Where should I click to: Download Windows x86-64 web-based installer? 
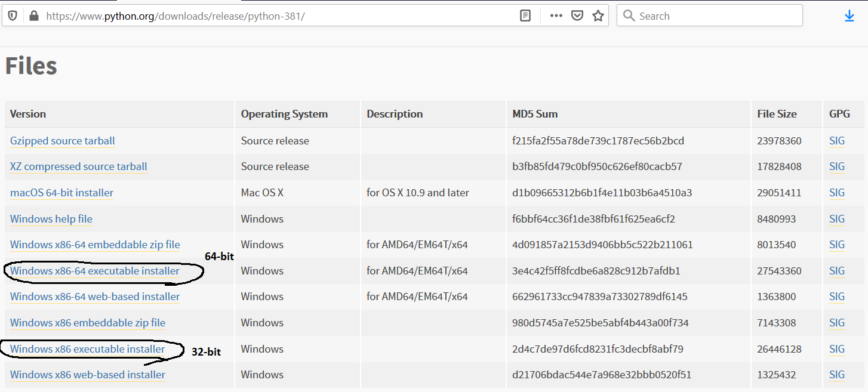95,297
